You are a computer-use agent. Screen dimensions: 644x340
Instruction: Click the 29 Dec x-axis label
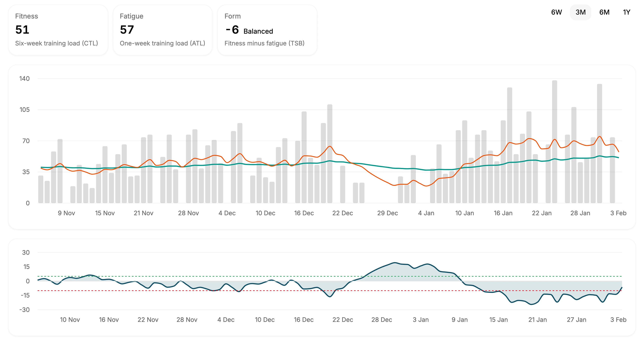click(x=387, y=213)
